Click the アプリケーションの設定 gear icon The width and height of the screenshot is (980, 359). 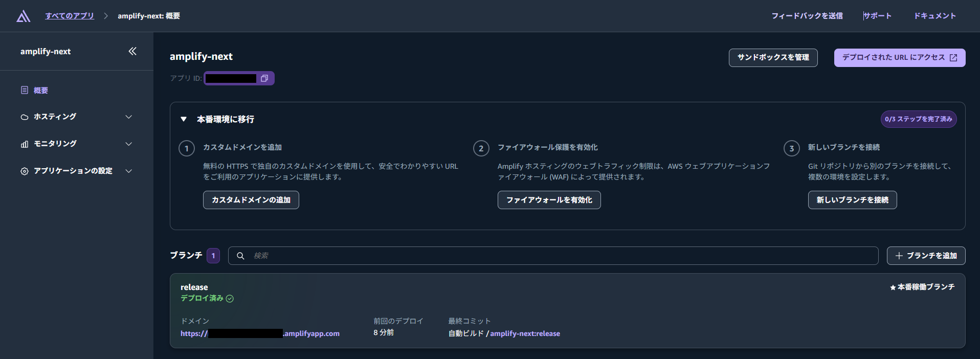25,171
